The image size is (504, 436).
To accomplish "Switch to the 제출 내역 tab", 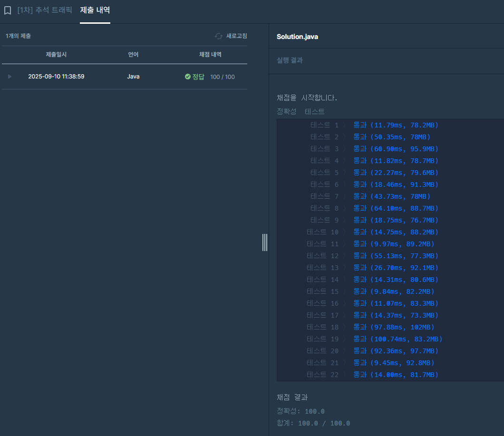I will tap(95, 10).
